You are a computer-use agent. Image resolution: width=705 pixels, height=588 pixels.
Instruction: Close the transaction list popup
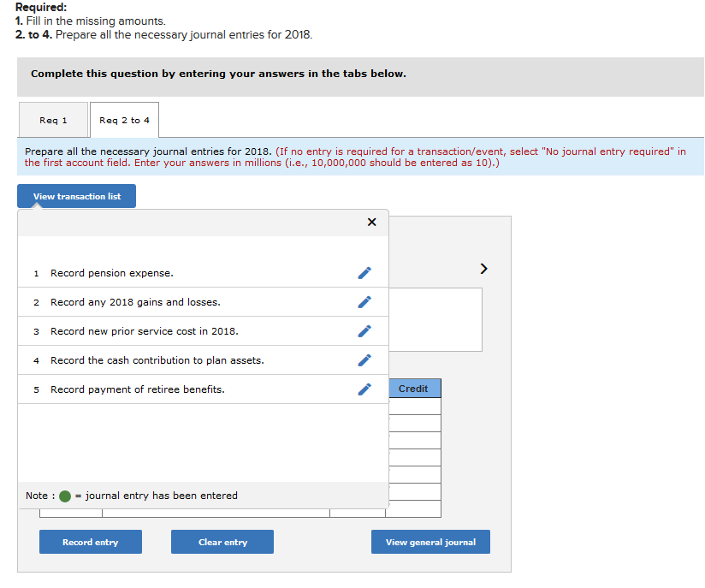[372, 222]
